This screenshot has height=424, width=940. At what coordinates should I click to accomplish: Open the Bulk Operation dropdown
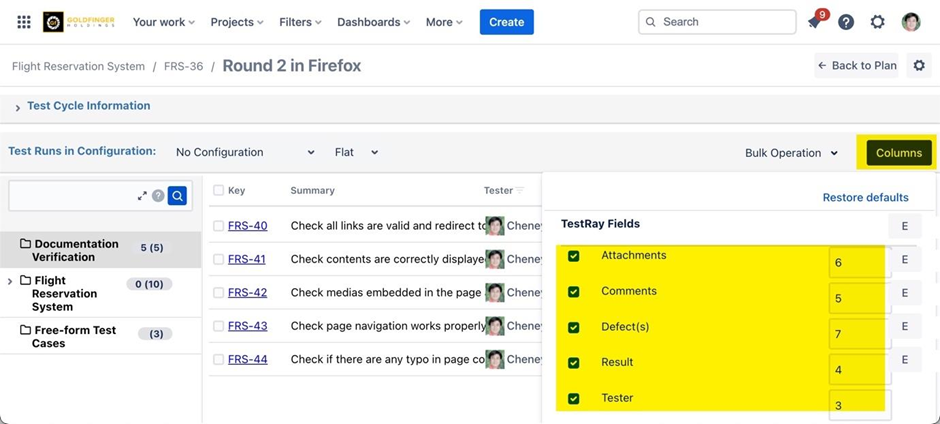(791, 153)
